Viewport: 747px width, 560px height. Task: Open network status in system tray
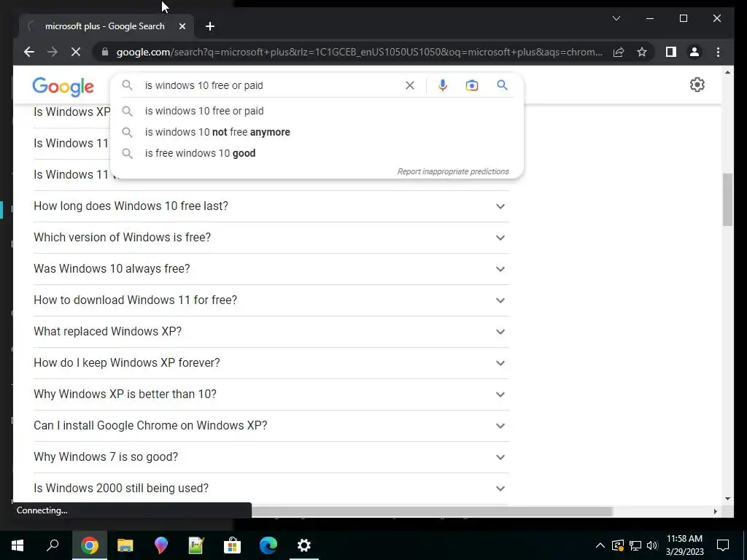point(635,545)
